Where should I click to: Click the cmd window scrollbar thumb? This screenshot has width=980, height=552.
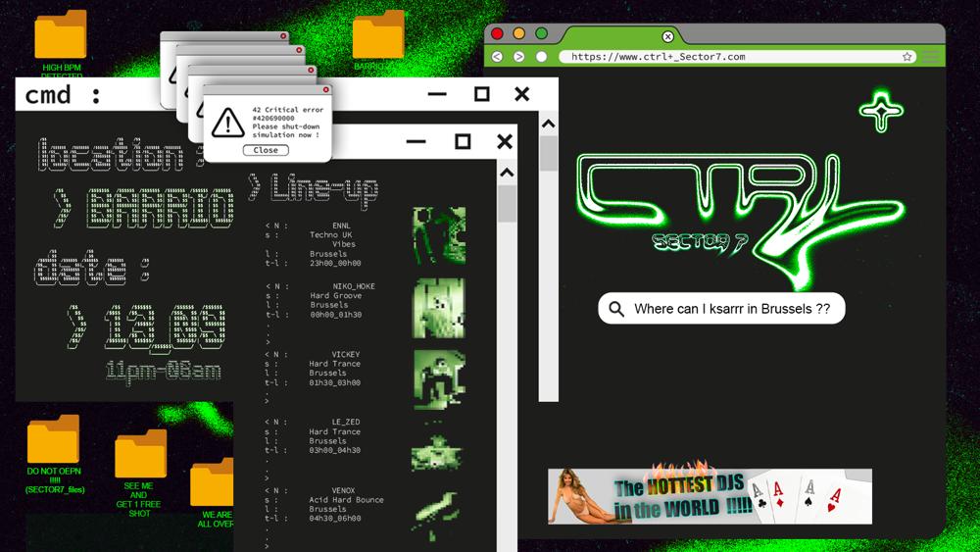point(548,153)
